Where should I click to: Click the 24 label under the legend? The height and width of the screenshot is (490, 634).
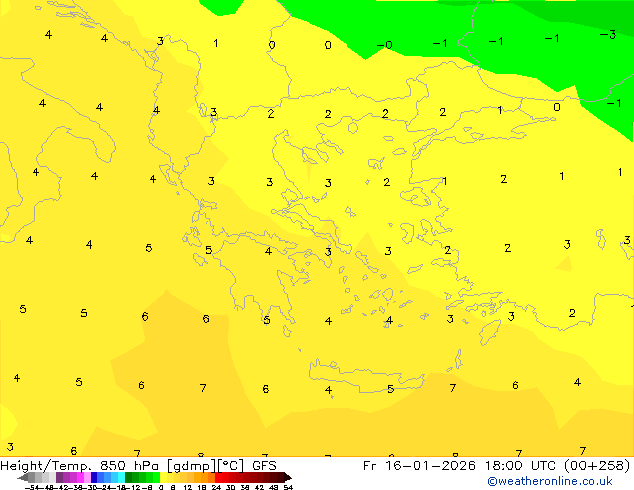216,487
